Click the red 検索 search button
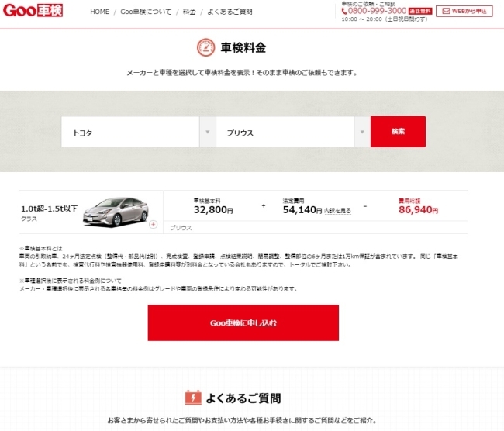The width and height of the screenshot is (504, 431). (398, 132)
